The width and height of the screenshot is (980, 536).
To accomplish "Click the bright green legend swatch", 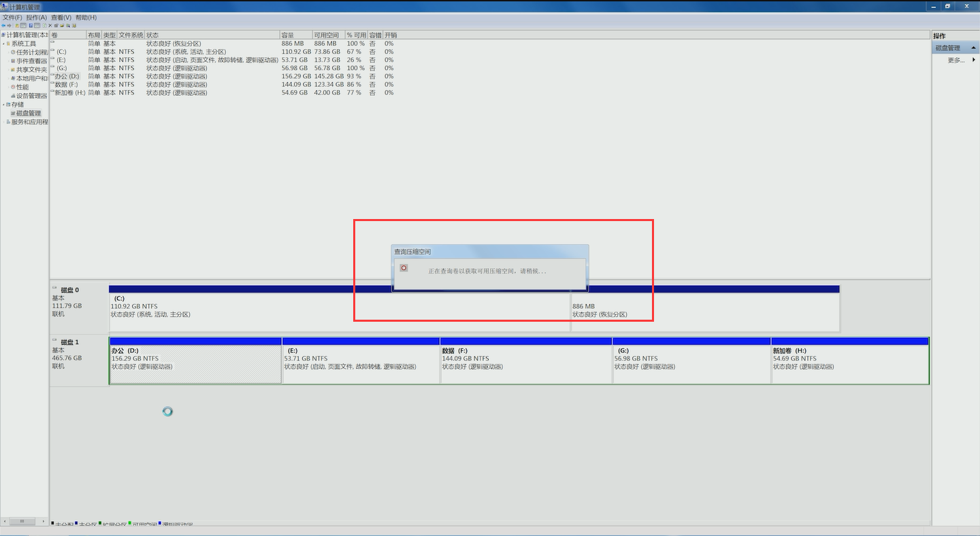I will click(129, 523).
